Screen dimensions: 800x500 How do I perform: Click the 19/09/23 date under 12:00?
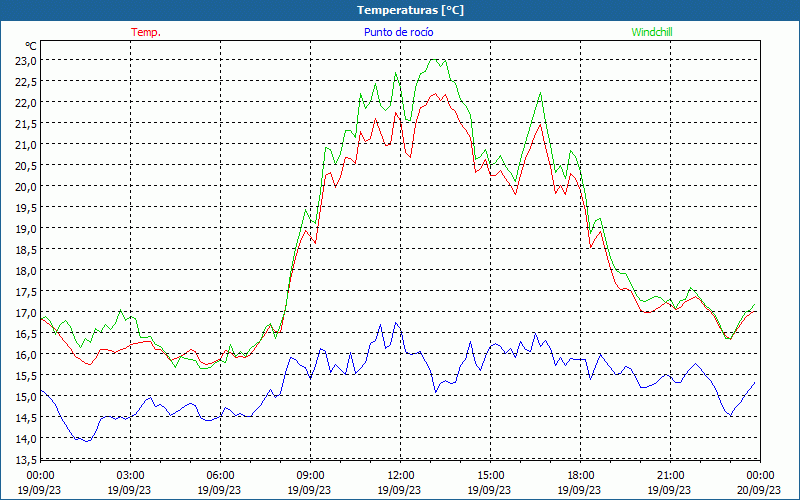399,490
